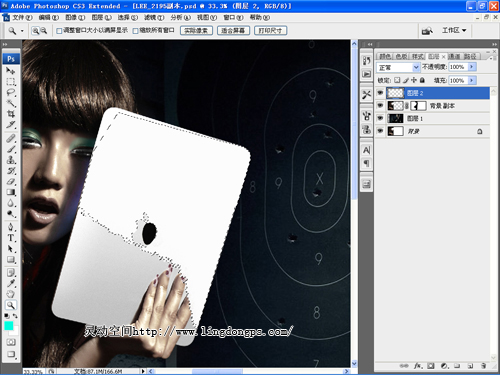Image resolution: width=500 pixels, height=375 pixels.
Task: Open the Tool Presets panel icon in dock
Action: tap(366, 95)
